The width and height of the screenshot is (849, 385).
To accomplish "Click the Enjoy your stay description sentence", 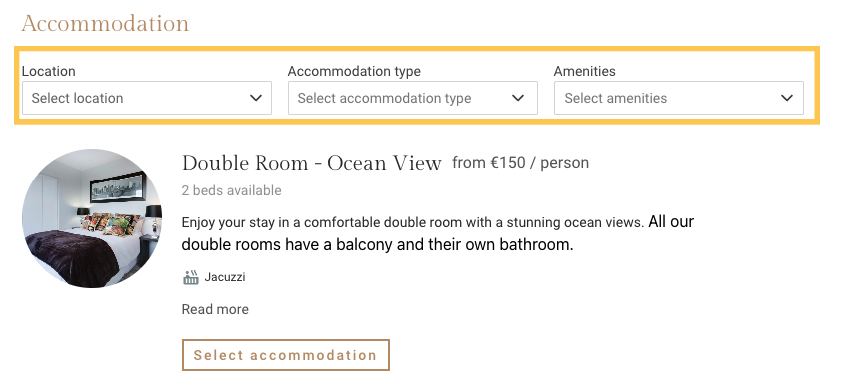I will click(413, 222).
